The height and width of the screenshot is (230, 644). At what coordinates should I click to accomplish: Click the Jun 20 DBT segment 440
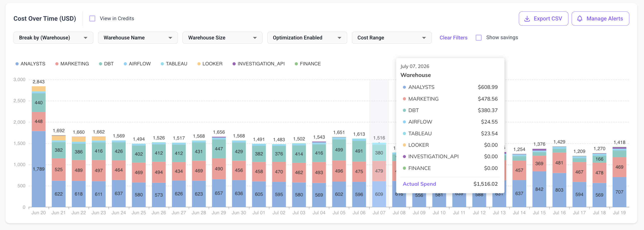pyautogui.click(x=38, y=103)
